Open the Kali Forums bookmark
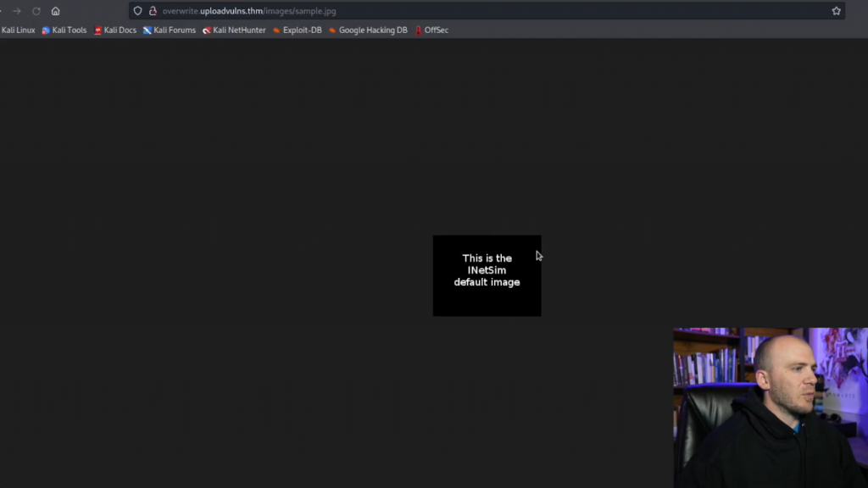 [x=170, y=30]
